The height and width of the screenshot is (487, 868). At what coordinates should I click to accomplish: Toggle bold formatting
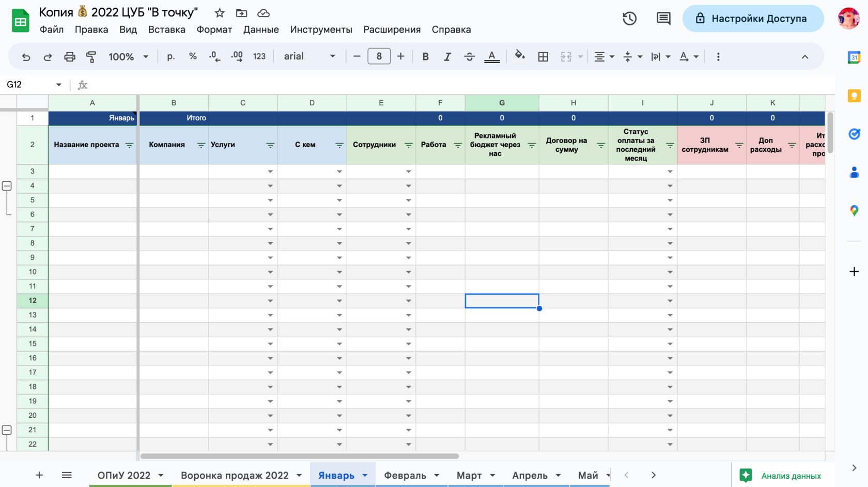click(x=425, y=57)
